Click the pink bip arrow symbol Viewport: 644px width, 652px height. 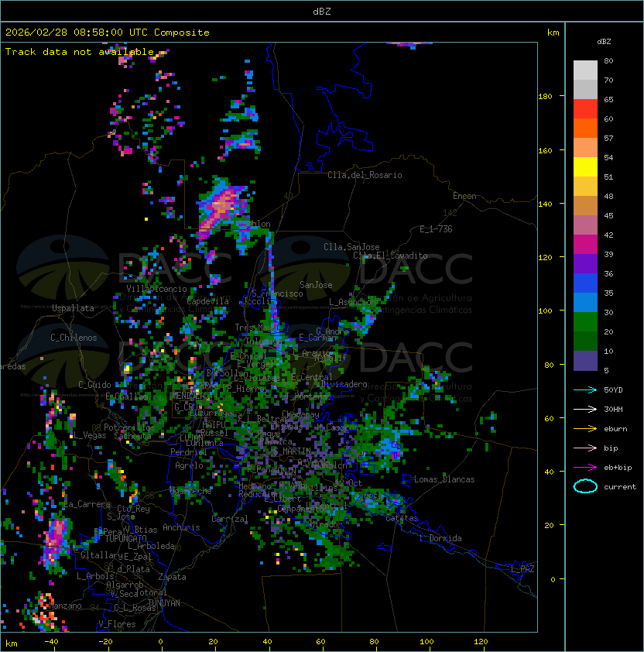tap(585, 448)
